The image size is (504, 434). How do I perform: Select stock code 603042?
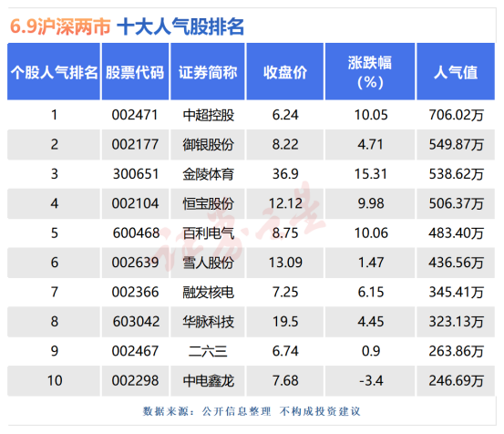(136, 322)
